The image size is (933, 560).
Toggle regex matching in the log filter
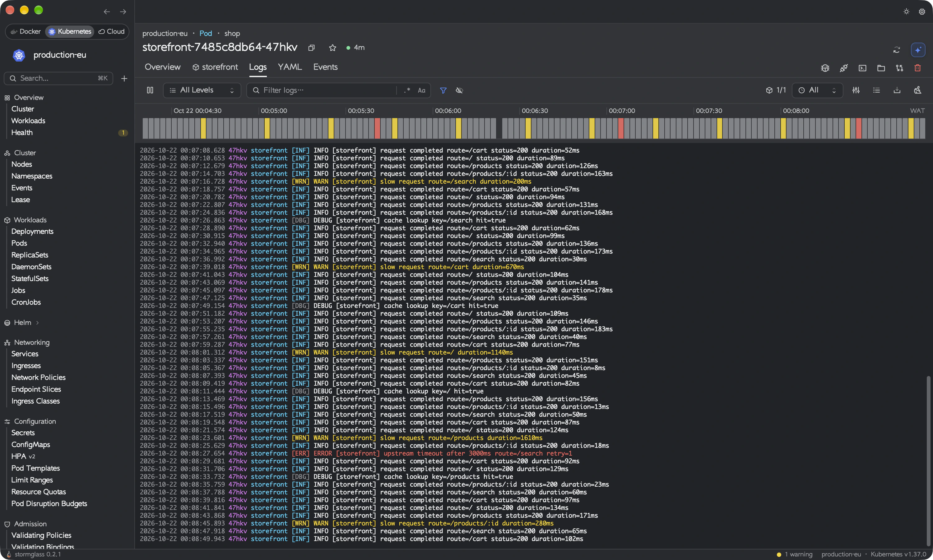407,90
